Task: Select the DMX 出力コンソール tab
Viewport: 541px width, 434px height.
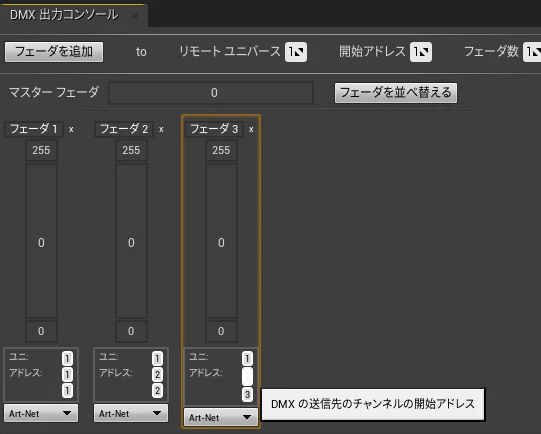Action: [x=64, y=15]
